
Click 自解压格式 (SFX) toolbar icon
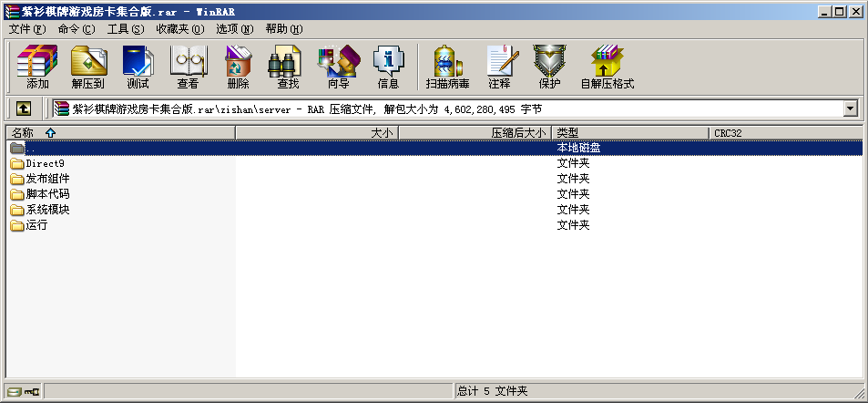(x=607, y=67)
